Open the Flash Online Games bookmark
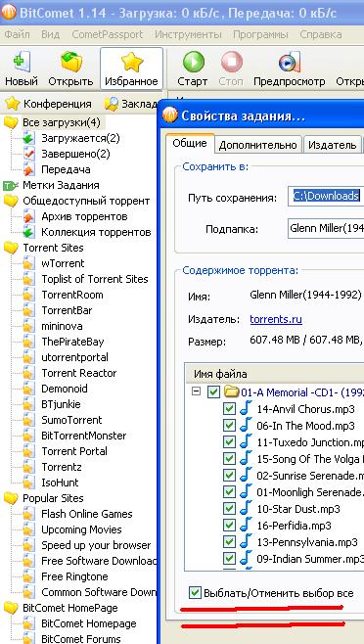 tap(87, 514)
